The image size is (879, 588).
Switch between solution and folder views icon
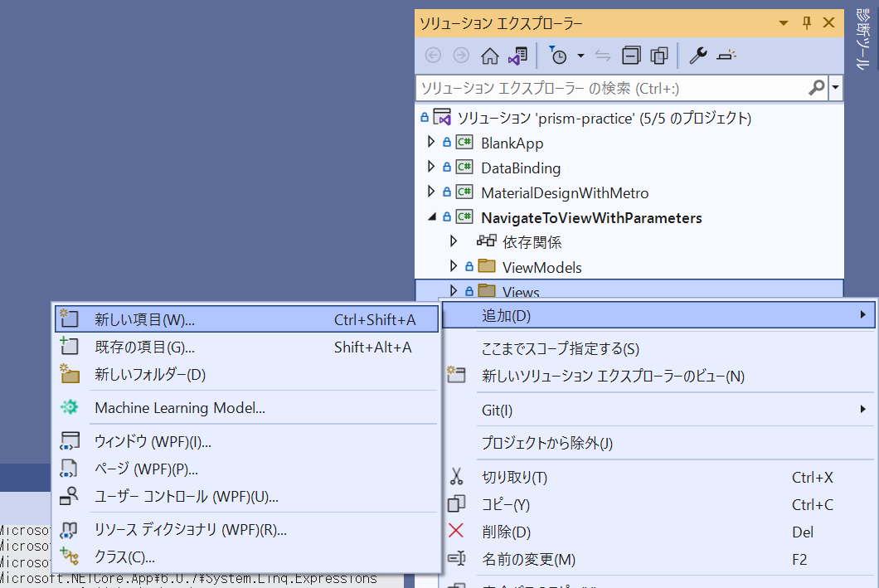[x=518, y=56]
